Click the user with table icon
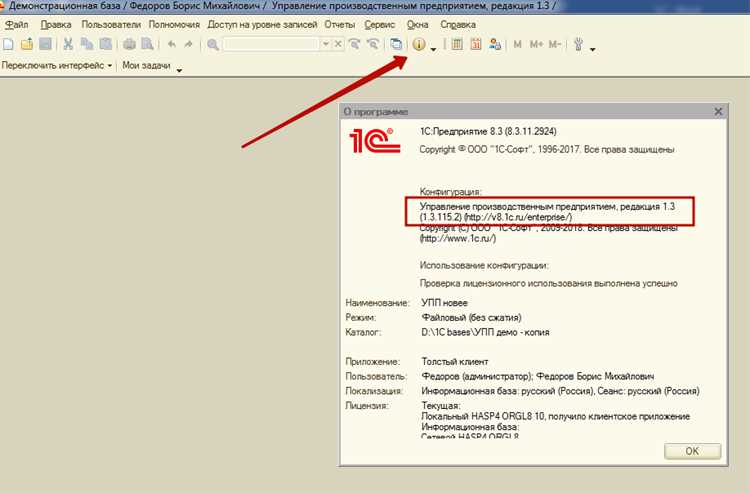 click(495, 44)
